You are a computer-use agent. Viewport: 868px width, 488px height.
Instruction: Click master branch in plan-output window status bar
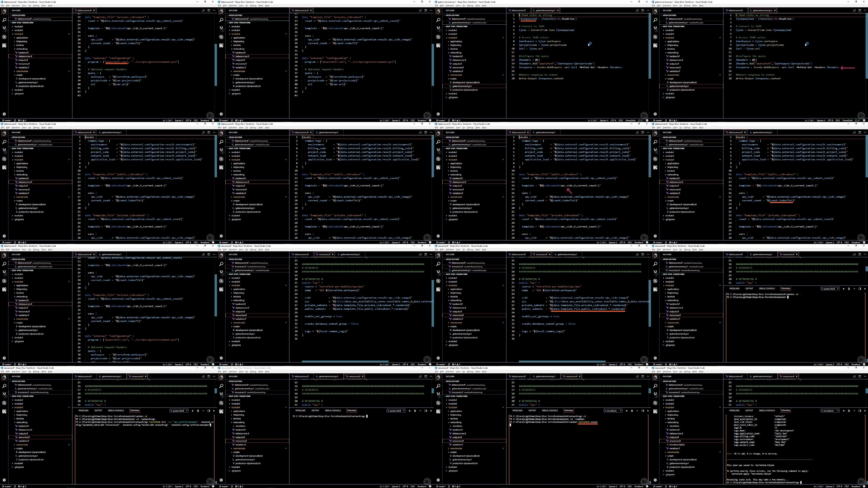pyautogui.click(x=658, y=486)
